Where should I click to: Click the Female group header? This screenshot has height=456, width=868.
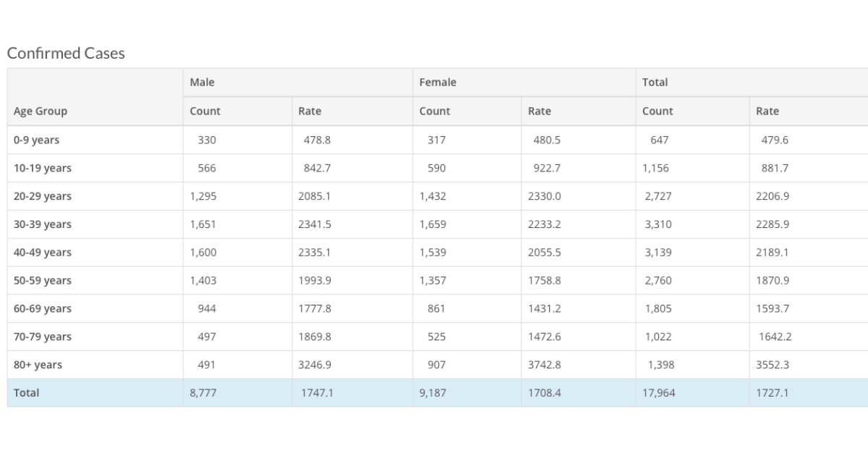click(x=438, y=83)
